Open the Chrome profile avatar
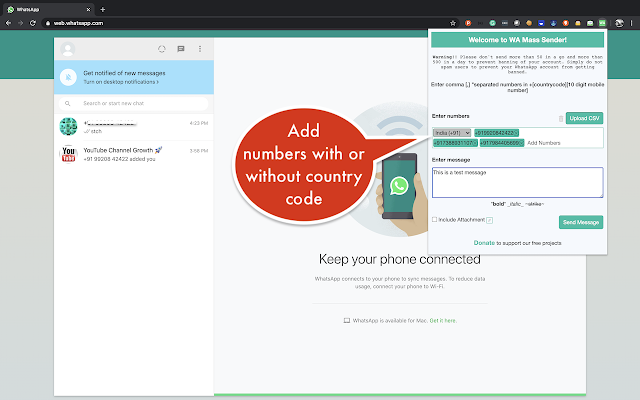Image resolution: width=640 pixels, height=400 pixels. click(619, 23)
